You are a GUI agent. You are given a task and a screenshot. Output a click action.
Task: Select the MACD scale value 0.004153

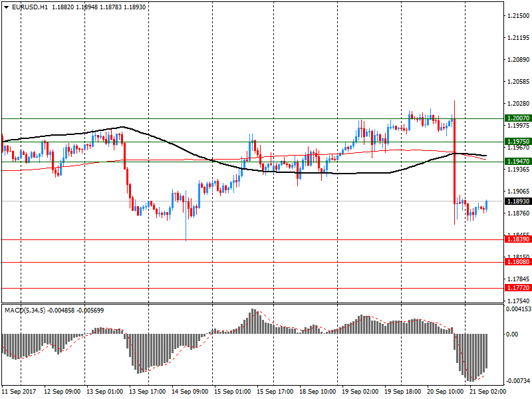coord(519,309)
